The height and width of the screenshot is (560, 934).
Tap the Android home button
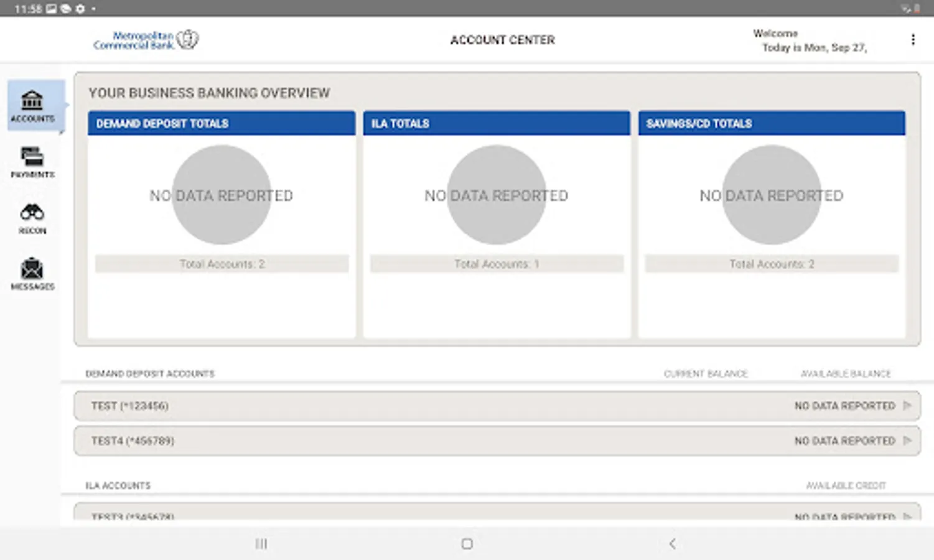tap(467, 544)
